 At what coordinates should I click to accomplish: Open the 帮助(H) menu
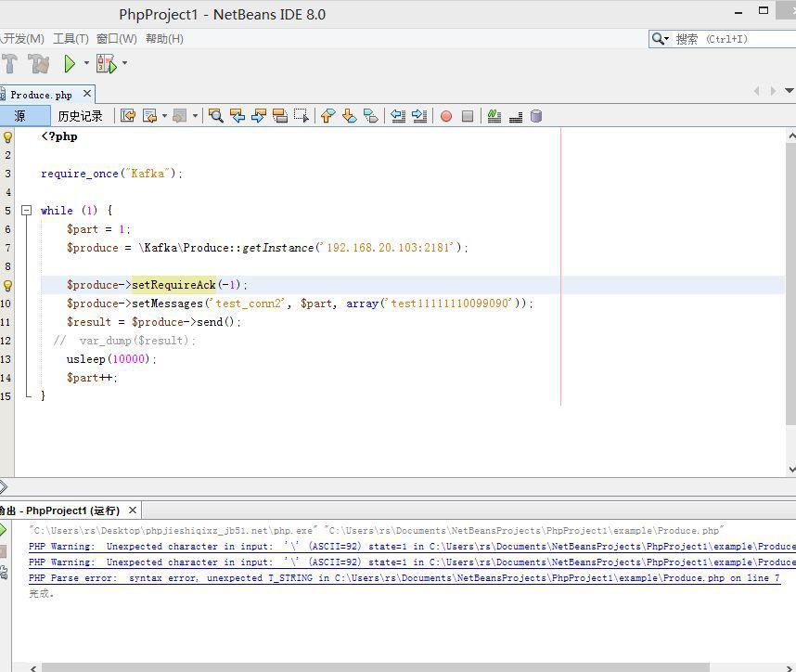164,39
